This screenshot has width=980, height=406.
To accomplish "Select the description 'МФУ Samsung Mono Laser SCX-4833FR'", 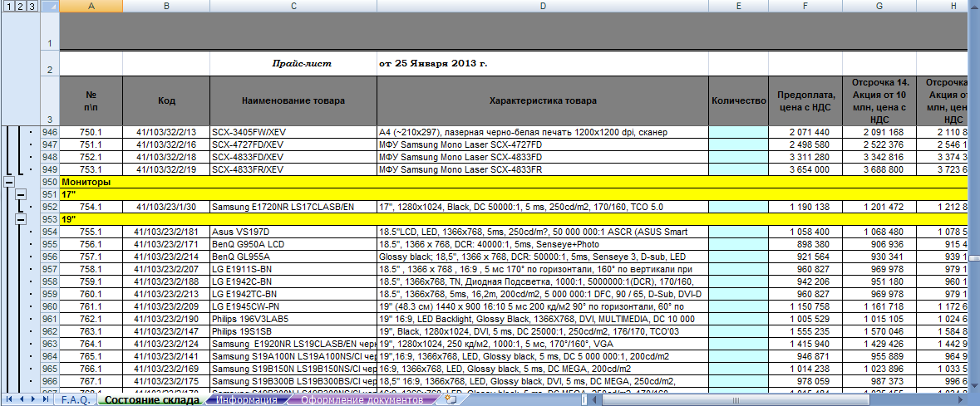I will coord(543,170).
